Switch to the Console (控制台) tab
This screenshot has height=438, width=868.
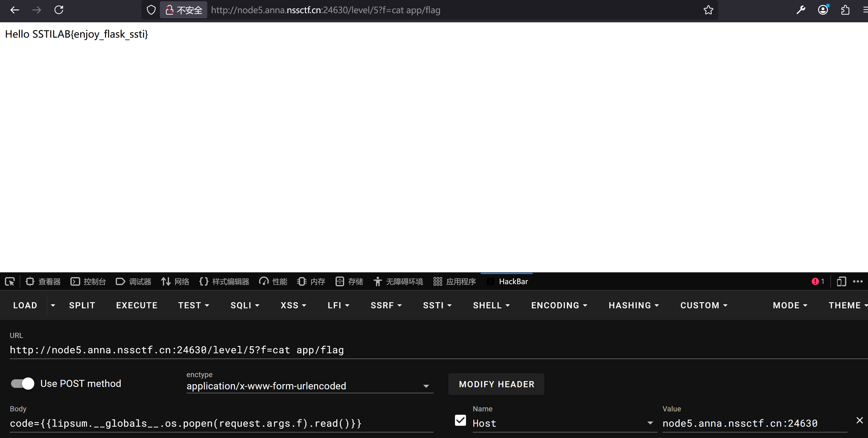pos(88,281)
